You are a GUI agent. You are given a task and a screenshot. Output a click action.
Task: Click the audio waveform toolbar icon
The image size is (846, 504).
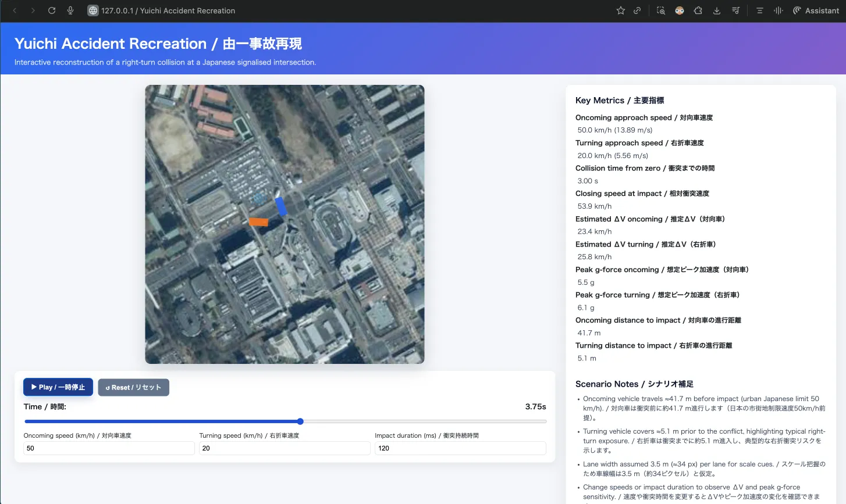pos(779,10)
